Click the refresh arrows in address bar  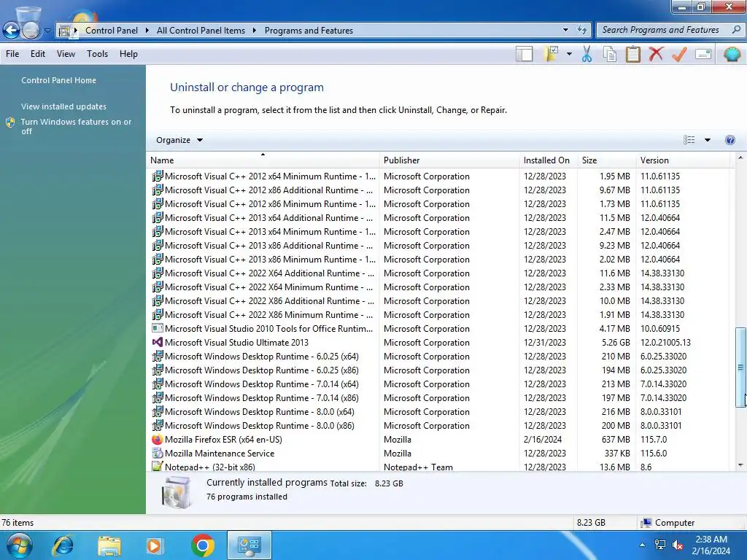pos(581,30)
